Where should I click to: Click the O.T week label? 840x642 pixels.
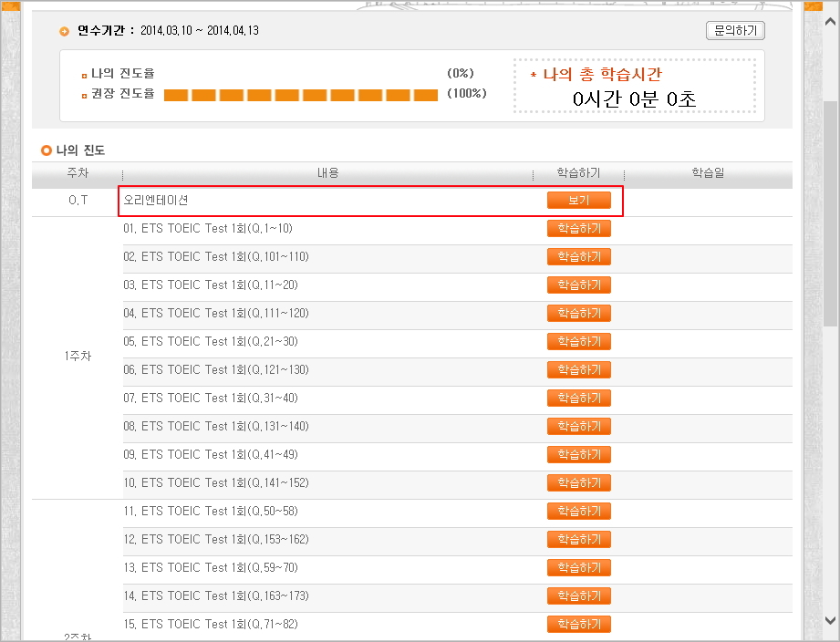(x=78, y=201)
